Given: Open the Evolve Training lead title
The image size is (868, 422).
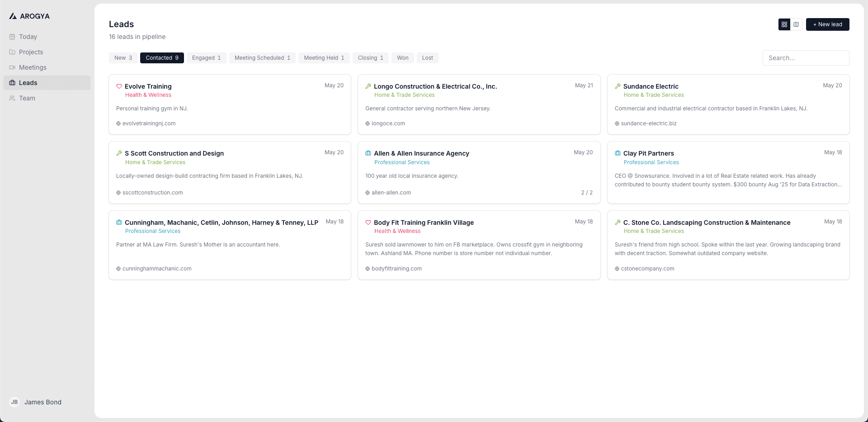Looking at the screenshot, I should click(x=148, y=86).
